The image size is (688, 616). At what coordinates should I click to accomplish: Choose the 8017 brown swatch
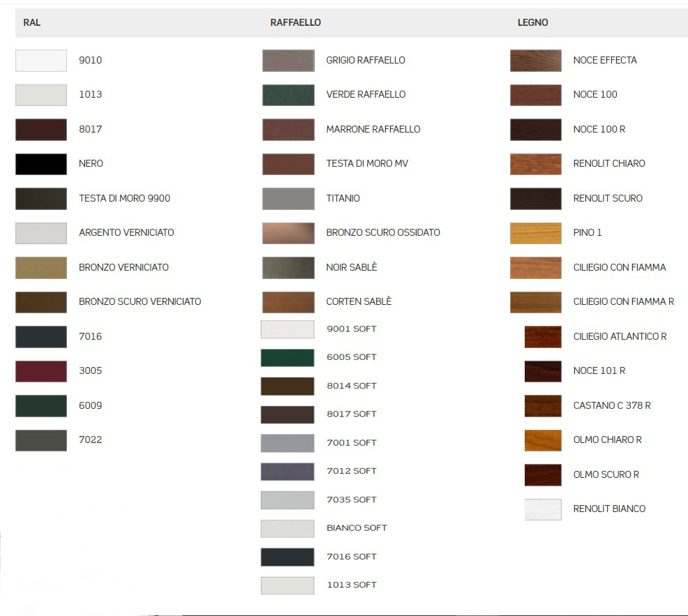[x=41, y=130]
